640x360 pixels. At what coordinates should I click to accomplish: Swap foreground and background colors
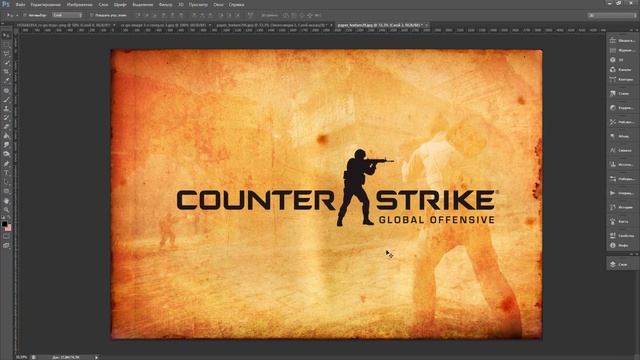pyautogui.click(x=9, y=218)
